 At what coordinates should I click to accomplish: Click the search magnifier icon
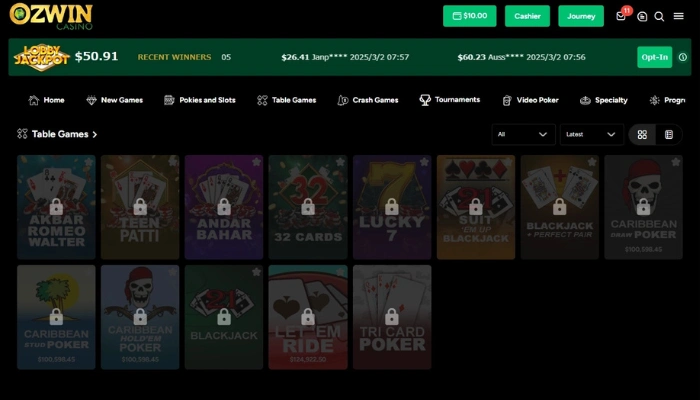click(659, 17)
